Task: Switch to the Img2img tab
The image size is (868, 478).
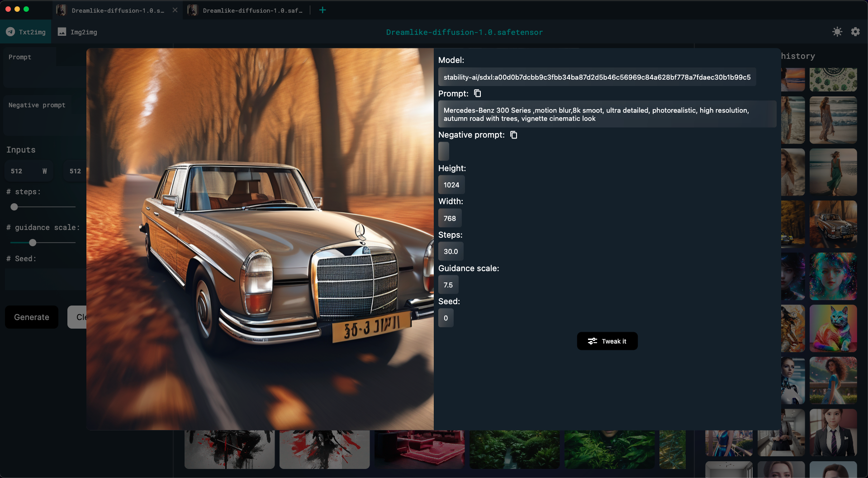Action: pos(77,32)
